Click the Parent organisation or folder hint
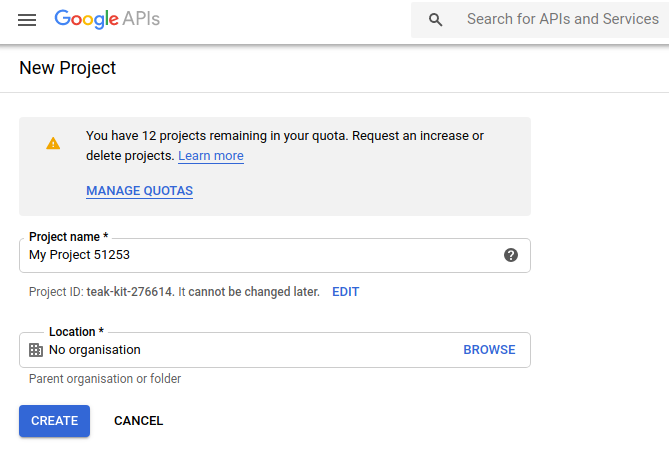The width and height of the screenshot is (669, 457). tap(105, 379)
